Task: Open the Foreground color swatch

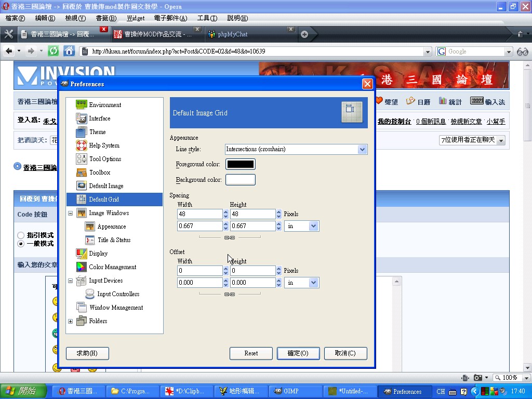Action: pos(240,164)
